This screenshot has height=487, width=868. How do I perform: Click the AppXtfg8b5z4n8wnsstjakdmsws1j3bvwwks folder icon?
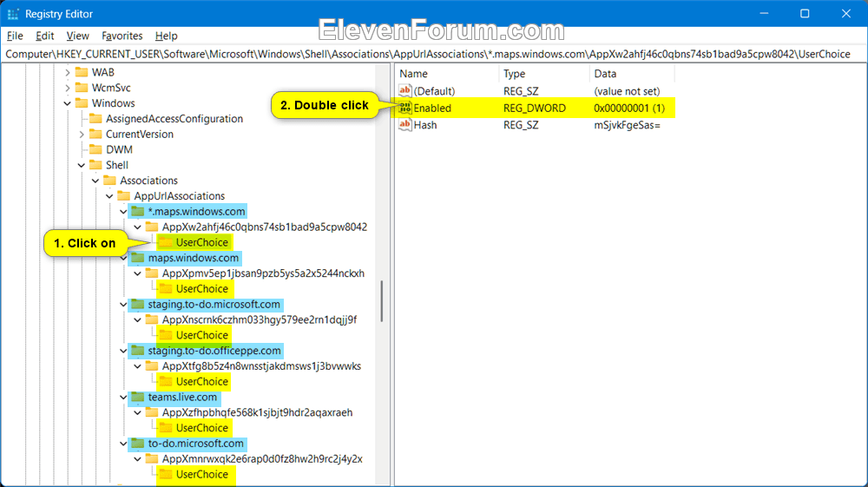click(152, 366)
